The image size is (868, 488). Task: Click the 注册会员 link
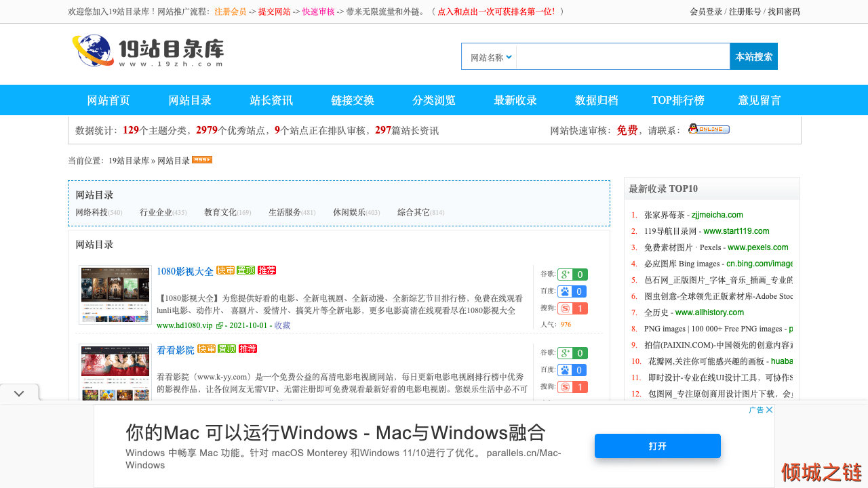tap(231, 12)
